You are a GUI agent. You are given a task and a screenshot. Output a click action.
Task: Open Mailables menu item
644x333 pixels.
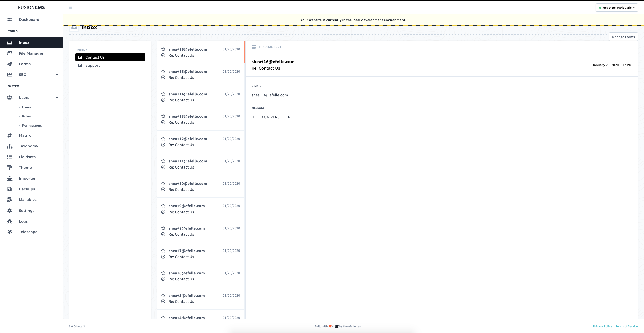coord(28,200)
